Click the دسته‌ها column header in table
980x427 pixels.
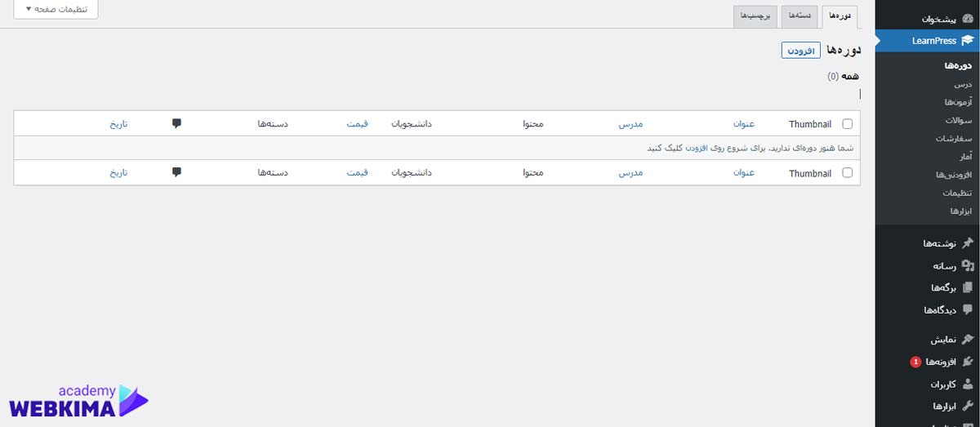[x=273, y=124]
